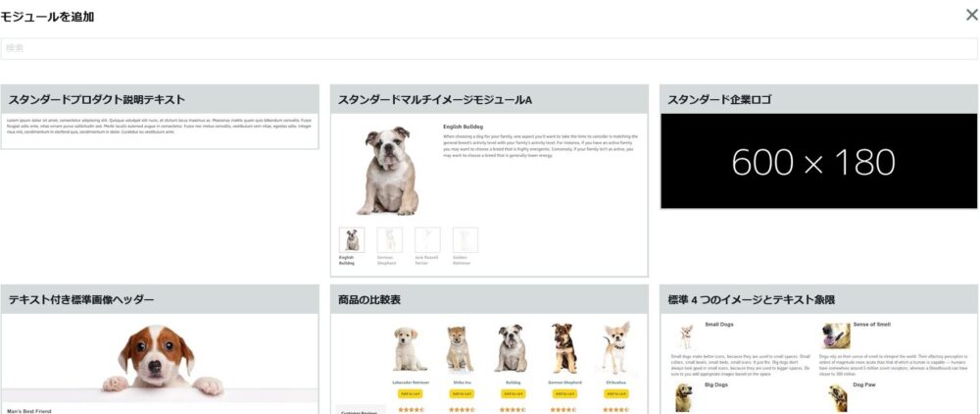
Task: Click the Chihuahua comparison image
Action: click(x=616, y=349)
